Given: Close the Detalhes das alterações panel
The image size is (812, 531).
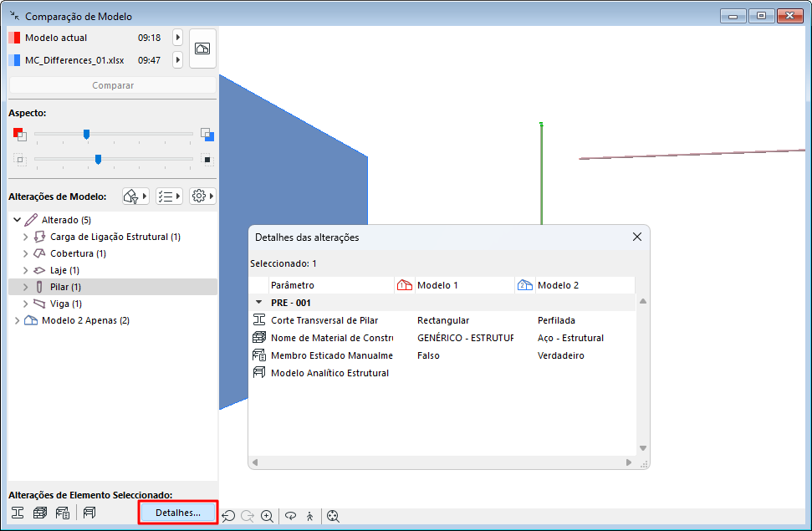Looking at the screenshot, I should 637,237.
